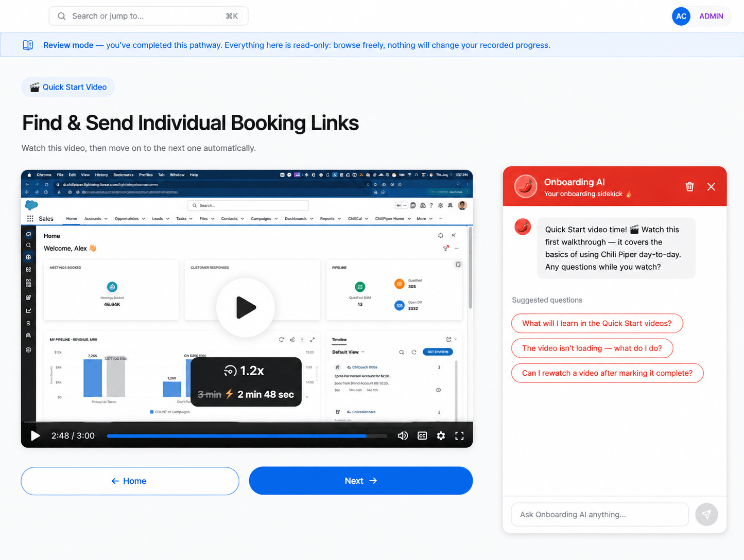This screenshot has height=560, width=744.
Task: Click the chili pepper logo in the chat header
Action: click(x=526, y=186)
